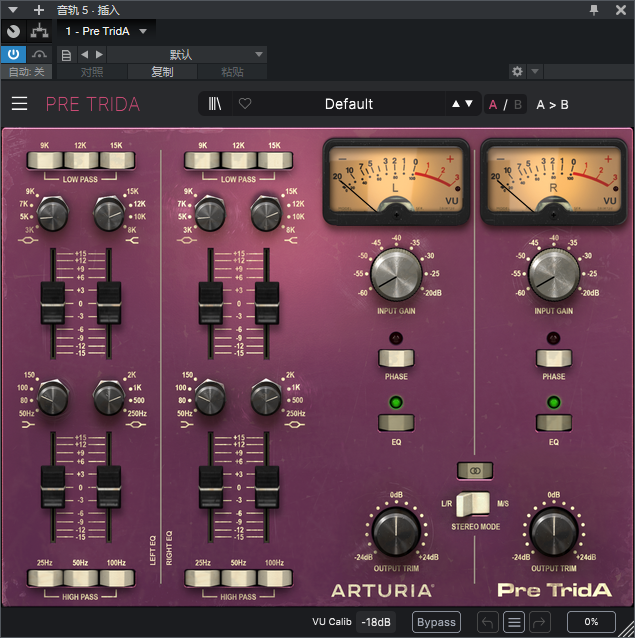
Task: Click left channel INPUT GAIN knob
Action: tap(396, 275)
